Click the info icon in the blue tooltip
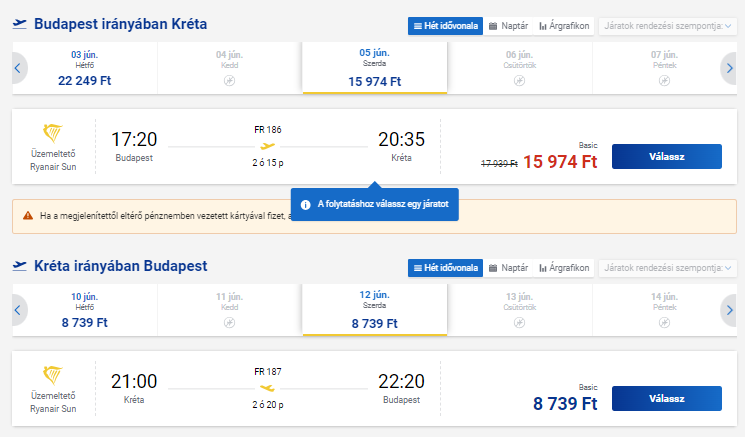 pyautogui.click(x=306, y=205)
